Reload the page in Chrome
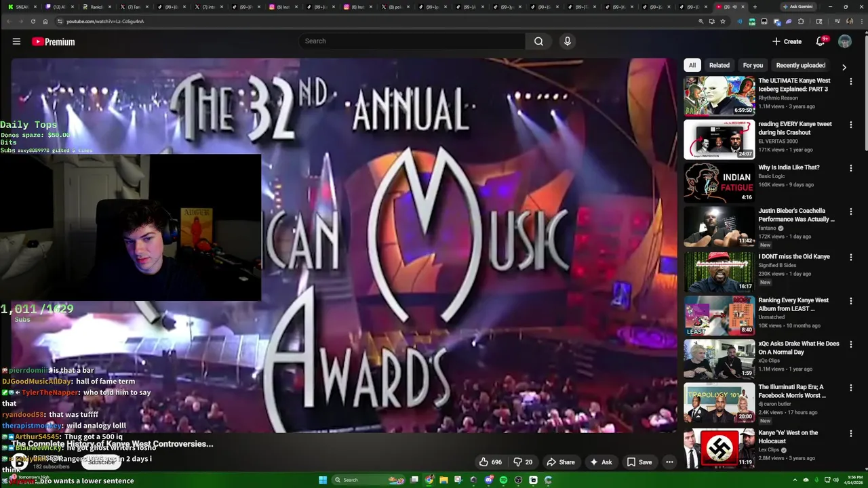The height and width of the screenshot is (488, 868). 33,21
